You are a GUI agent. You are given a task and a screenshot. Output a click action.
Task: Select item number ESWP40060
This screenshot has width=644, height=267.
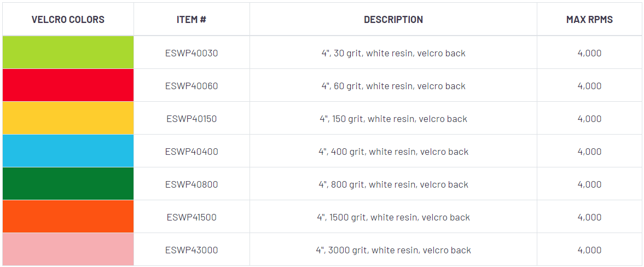(x=192, y=86)
